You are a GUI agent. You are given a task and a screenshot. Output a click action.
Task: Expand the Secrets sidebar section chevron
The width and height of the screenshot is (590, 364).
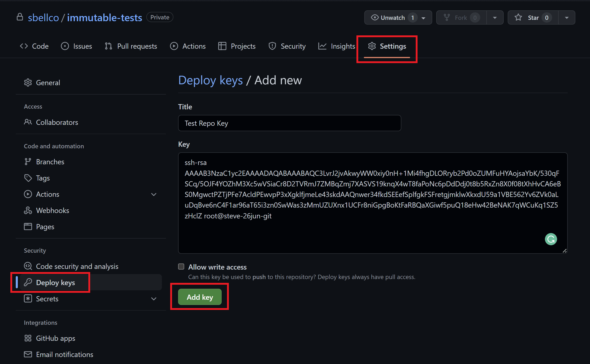(154, 299)
